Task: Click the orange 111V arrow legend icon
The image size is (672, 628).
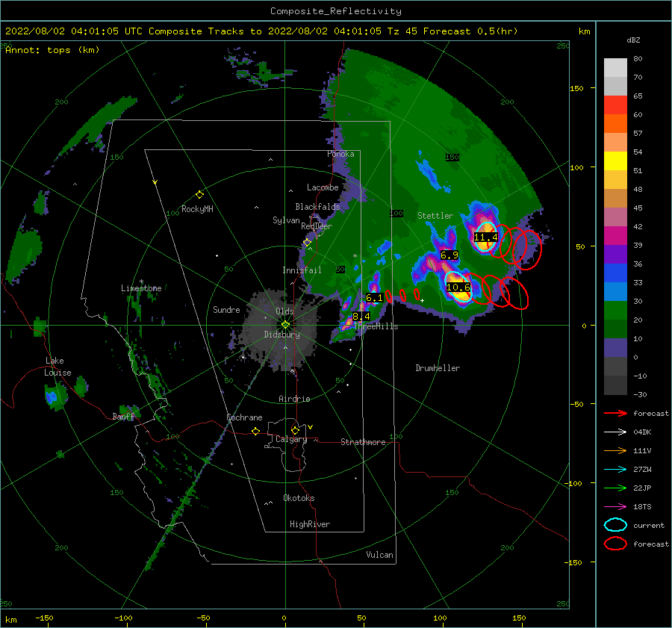Action: (x=615, y=450)
